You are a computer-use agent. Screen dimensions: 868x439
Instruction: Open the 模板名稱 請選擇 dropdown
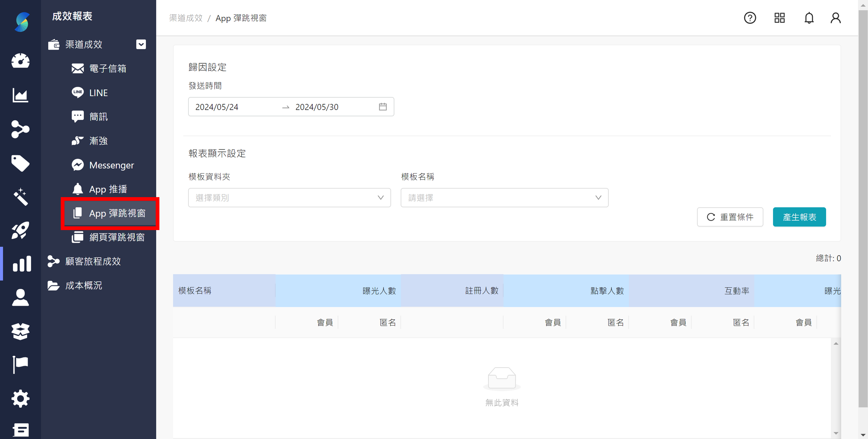pos(504,198)
